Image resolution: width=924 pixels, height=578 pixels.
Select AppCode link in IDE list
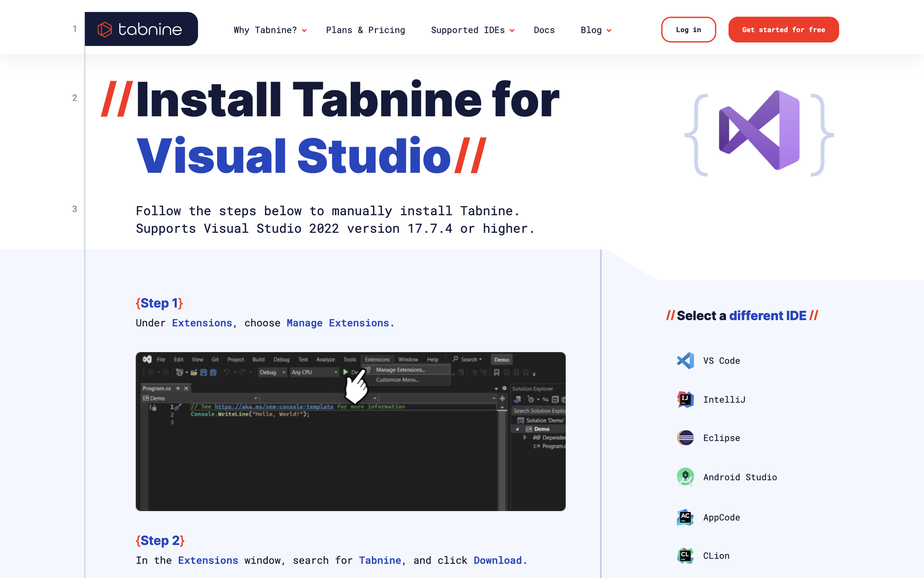pos(721,517)
